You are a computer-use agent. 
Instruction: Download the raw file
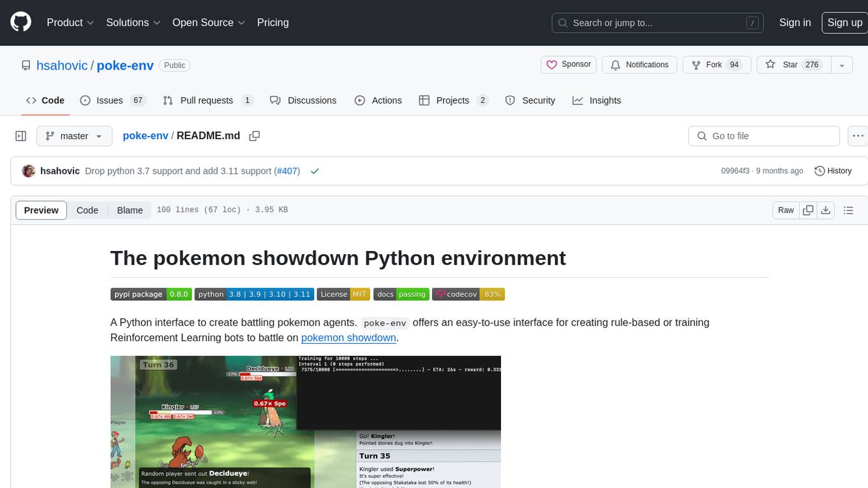pos(825,210)
